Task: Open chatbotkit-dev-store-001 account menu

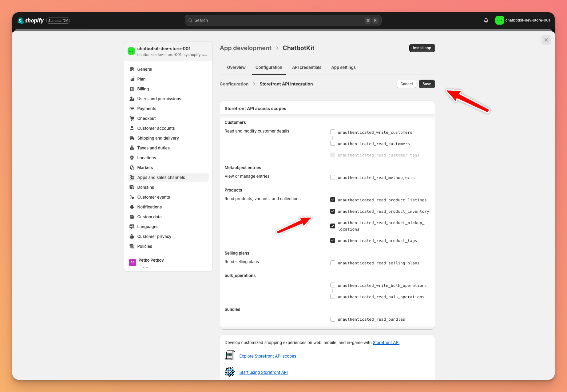Action: coord(523,20)
